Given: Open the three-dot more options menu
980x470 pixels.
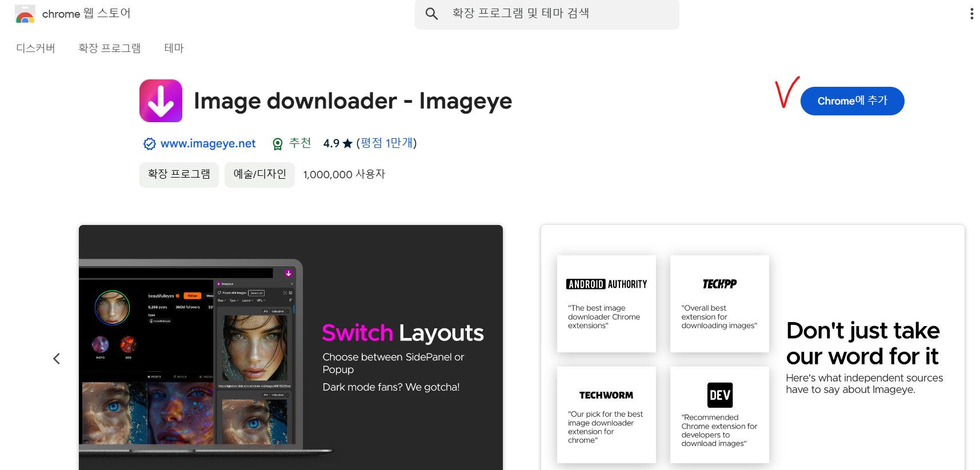Looking at the screenshot, I should pos(971,14).
